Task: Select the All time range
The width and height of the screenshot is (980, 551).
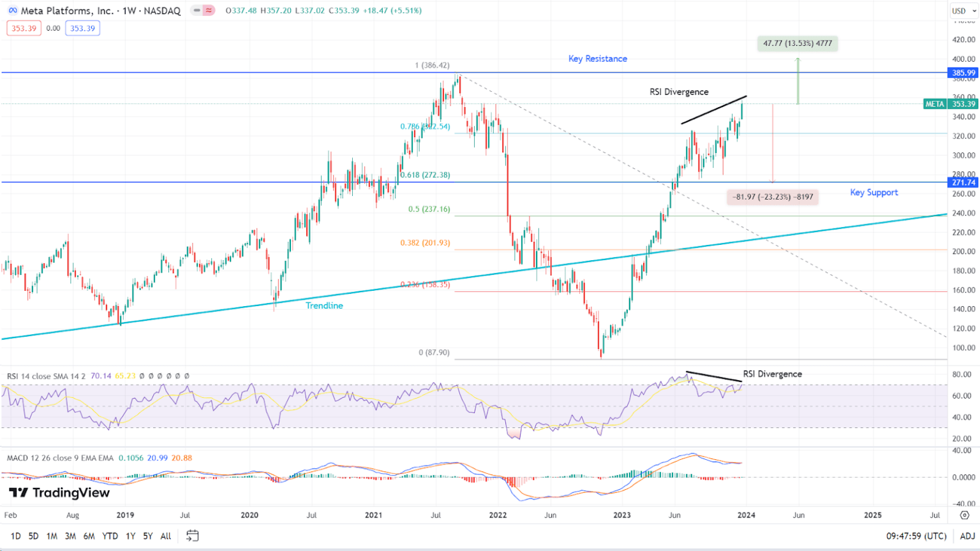Action: pyautogui.click(x=166, y=536)
